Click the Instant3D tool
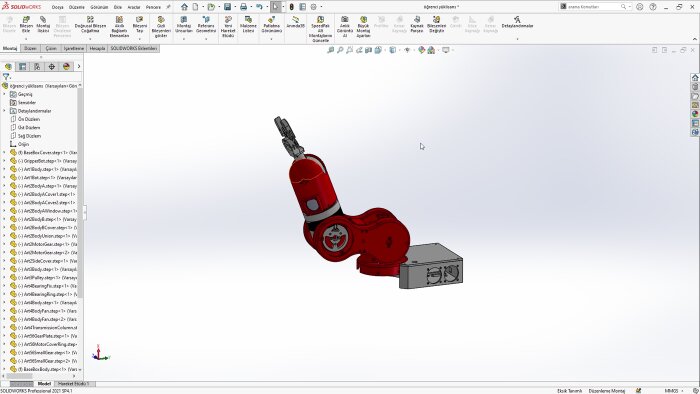700x394 pixels. tap(296, 22)
